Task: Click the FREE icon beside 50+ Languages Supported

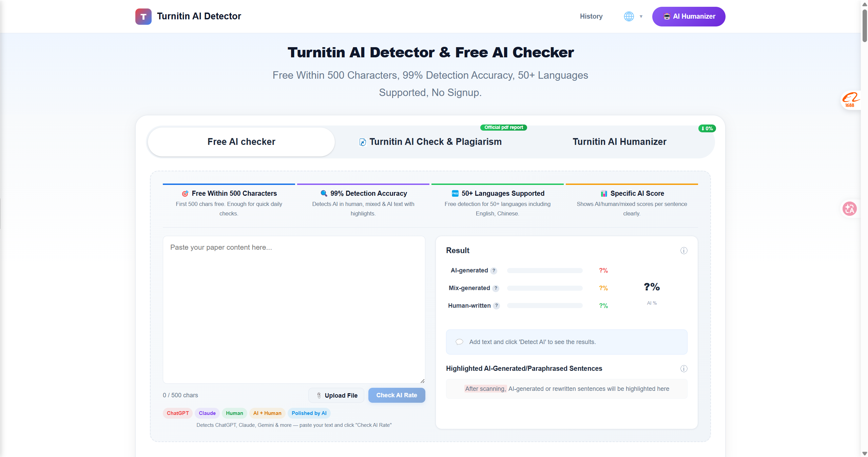Action: (455, 193)
